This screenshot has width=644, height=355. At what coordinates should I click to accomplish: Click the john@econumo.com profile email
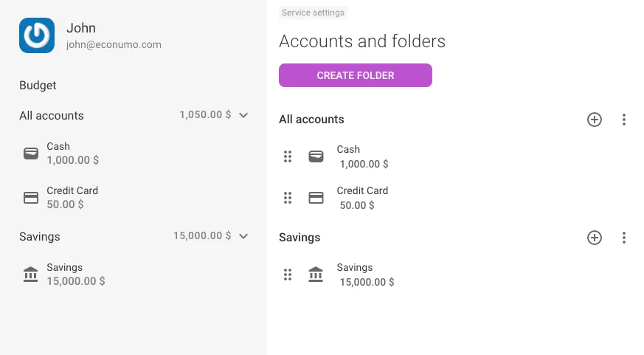pyautogui.click(x=114, y=44)
